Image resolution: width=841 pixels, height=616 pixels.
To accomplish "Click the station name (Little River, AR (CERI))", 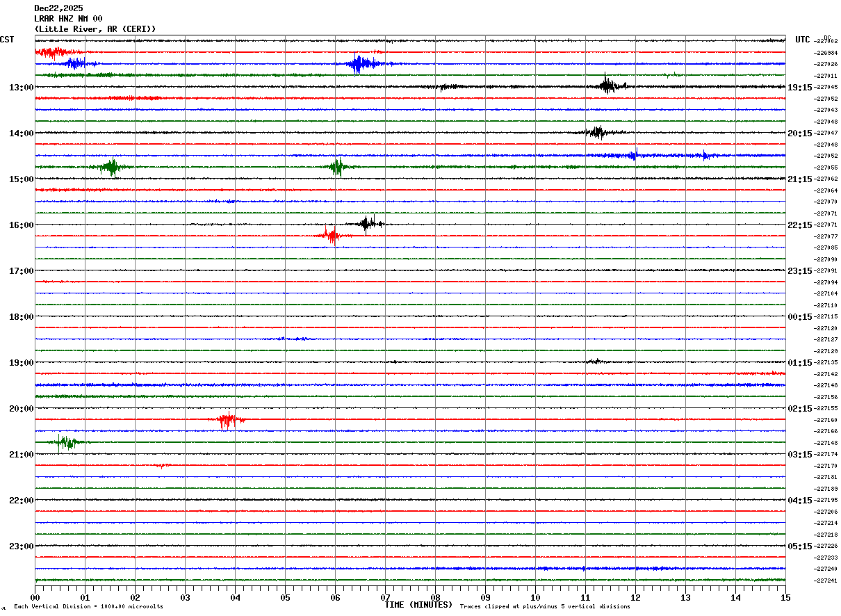I will 95,29.
